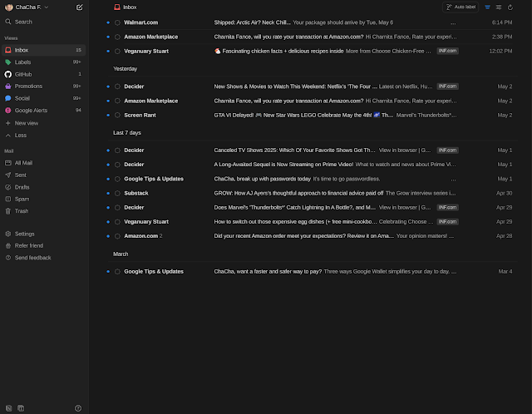Screen dimensions: 532x414
Task: Open 'faster and safer way to pay' email
Action: (x=312, y=272)
